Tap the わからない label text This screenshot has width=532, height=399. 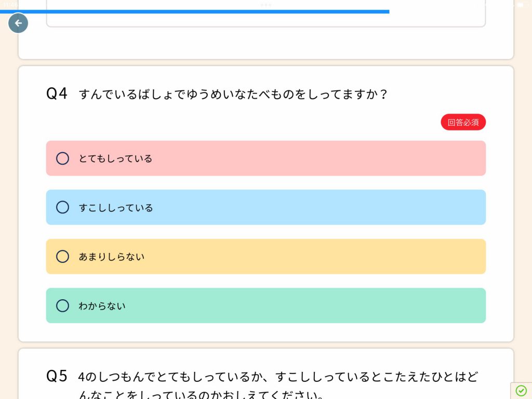click(x=102, y=306)
